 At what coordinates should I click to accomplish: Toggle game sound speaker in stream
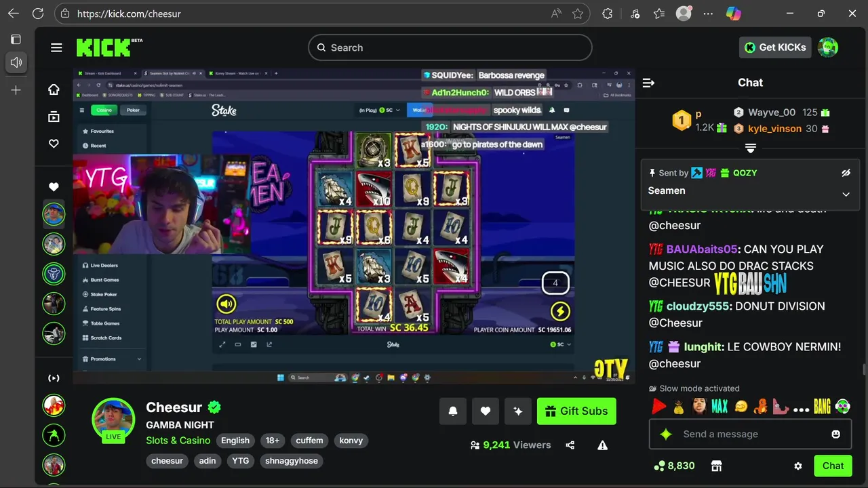tap(226, 304)
